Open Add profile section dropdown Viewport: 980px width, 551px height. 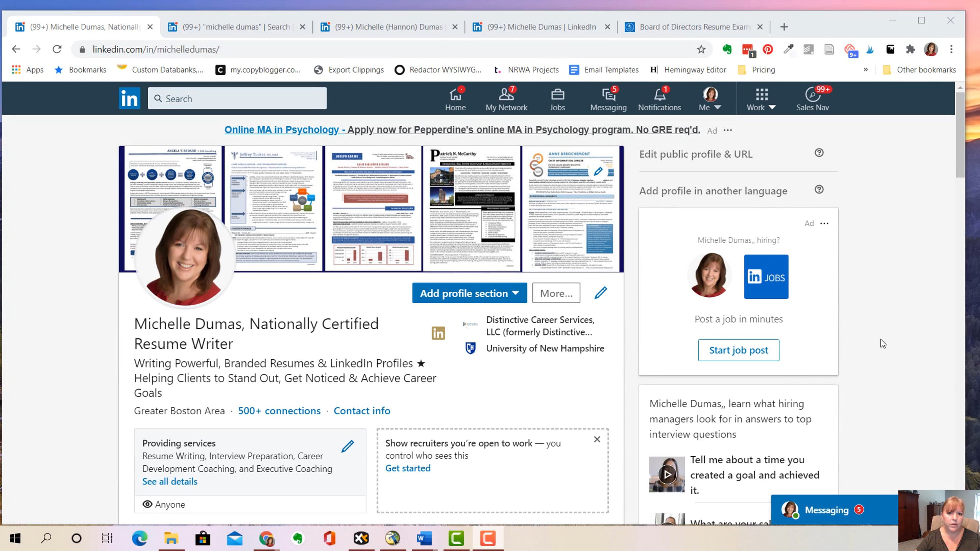pyautogui.click(x=470, y=293)
